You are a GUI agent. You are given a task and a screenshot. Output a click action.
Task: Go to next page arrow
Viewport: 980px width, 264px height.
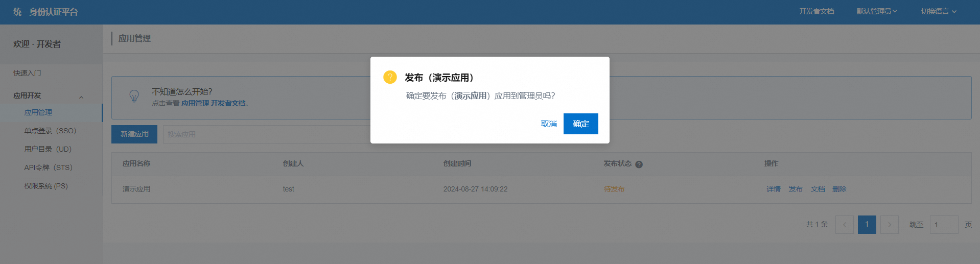pyautogui.click(x=889, y=225)
